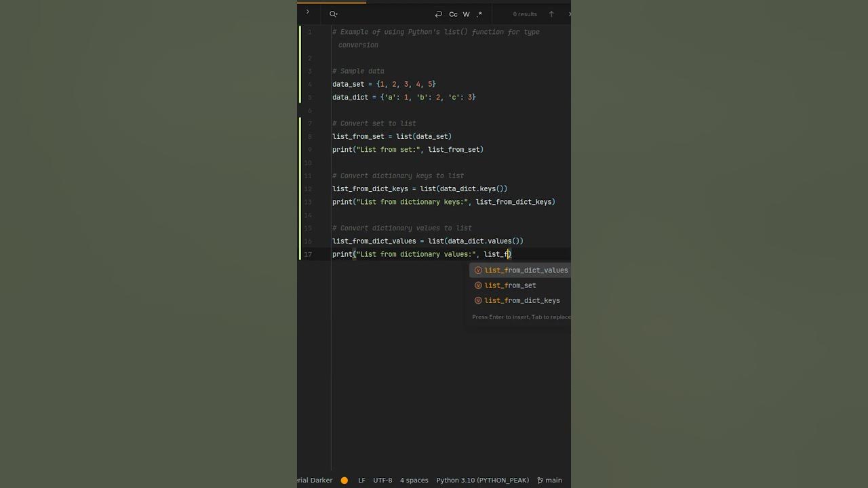
Task: Click comment '# Convert set to list'
Action: coord(374,123)
